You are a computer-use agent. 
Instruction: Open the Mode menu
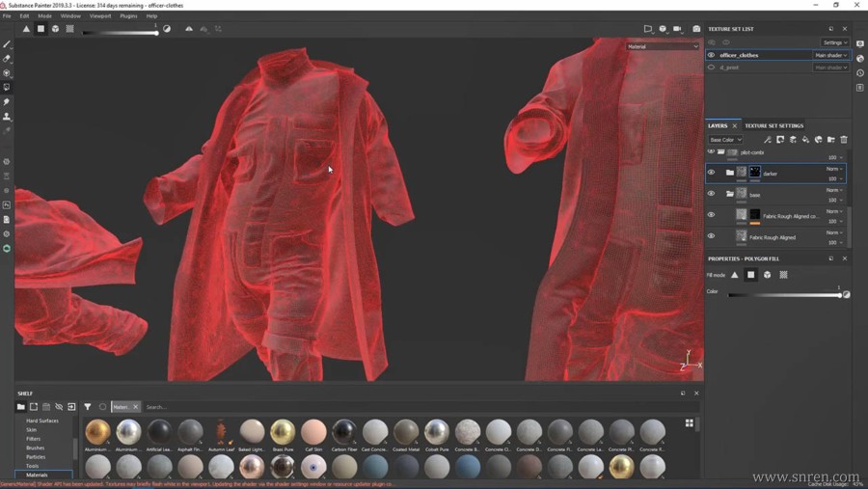[44, 16]
